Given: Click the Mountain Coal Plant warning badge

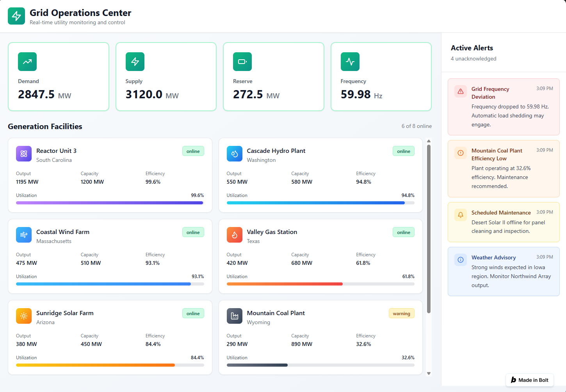Looking at the screenshot, I should click(x=401, y=314).
